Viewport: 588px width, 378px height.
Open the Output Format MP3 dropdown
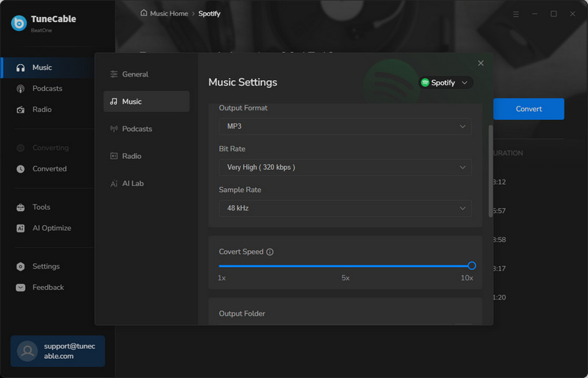coord(345,126)
